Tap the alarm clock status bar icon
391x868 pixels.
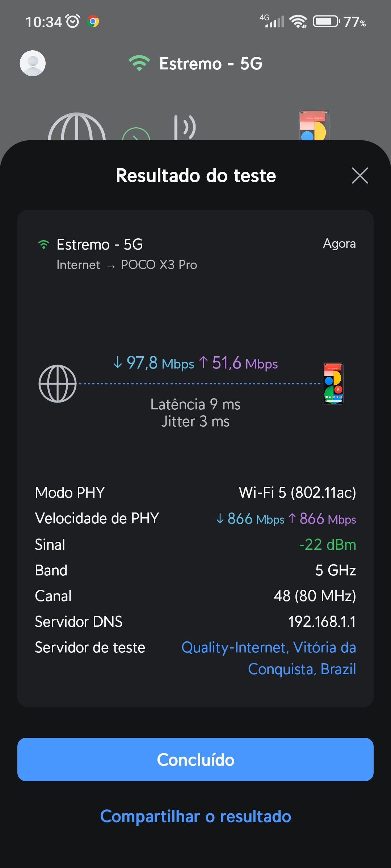coord(73,22)
